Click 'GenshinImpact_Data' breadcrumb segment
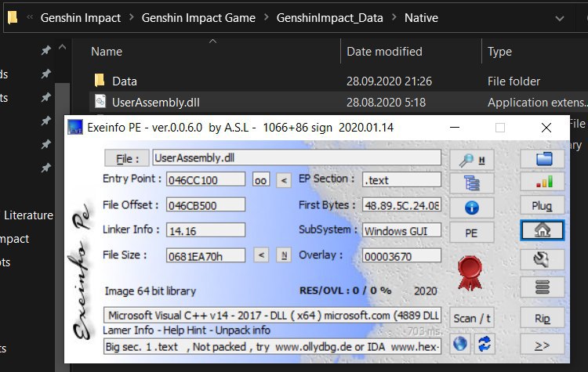This screenshot has width=588, height=372. (x=329, y=17)
